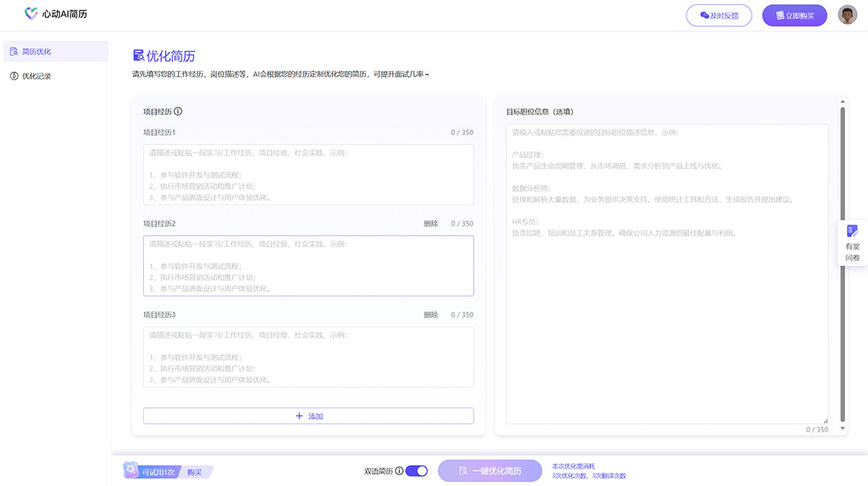Click the 立即购买 button
Viewport: 868px width, 486px height.
pos(794,15)
